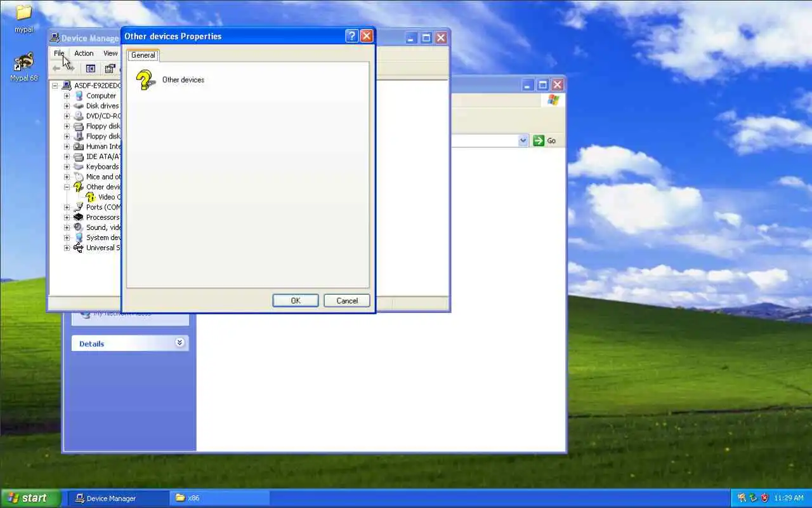The width and height of the screenshot is (812, 508).
Task: Expand the Keyboards node
Action: tap(67, 167)
